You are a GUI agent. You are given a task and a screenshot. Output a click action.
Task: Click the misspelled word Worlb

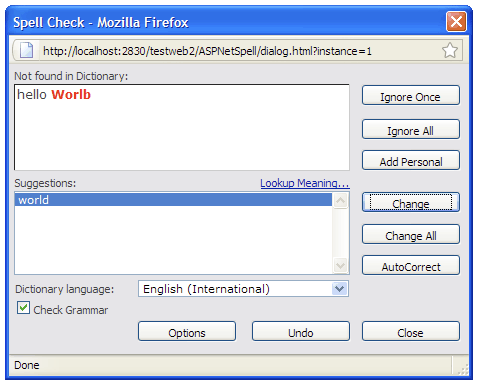[x=71, y=95]
